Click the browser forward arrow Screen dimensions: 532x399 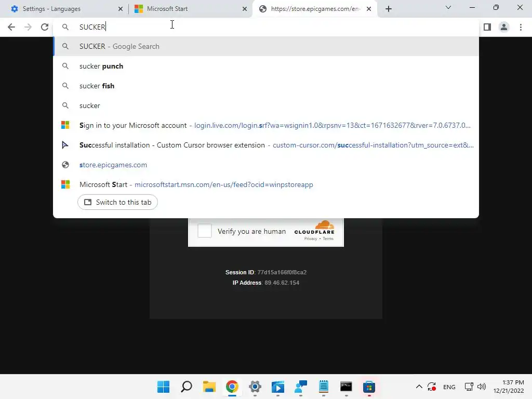28,27
